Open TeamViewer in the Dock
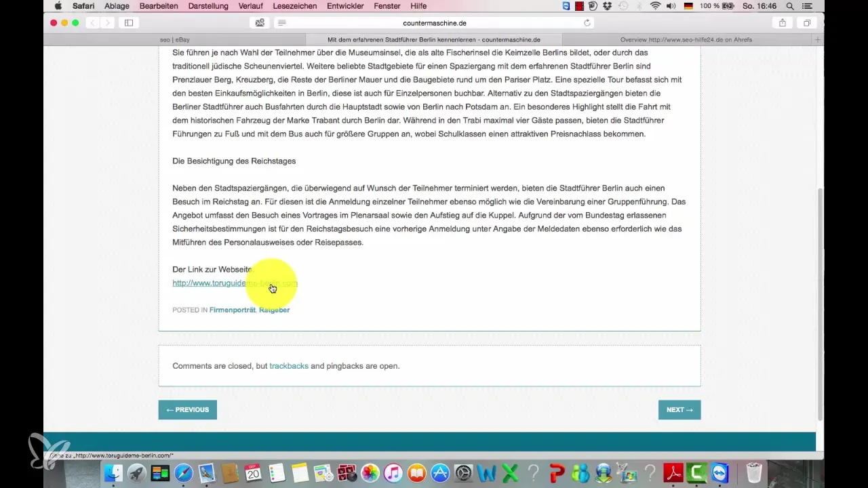 (720, 472)
